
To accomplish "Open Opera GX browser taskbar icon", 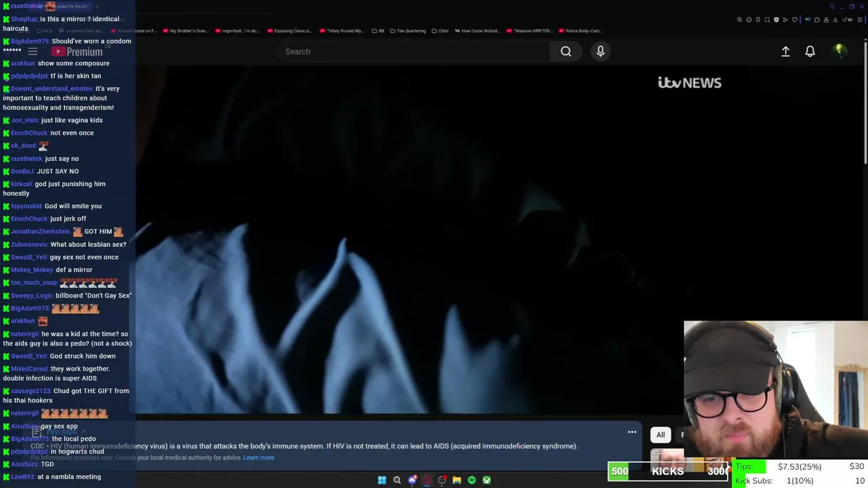I will click(427, 480).
